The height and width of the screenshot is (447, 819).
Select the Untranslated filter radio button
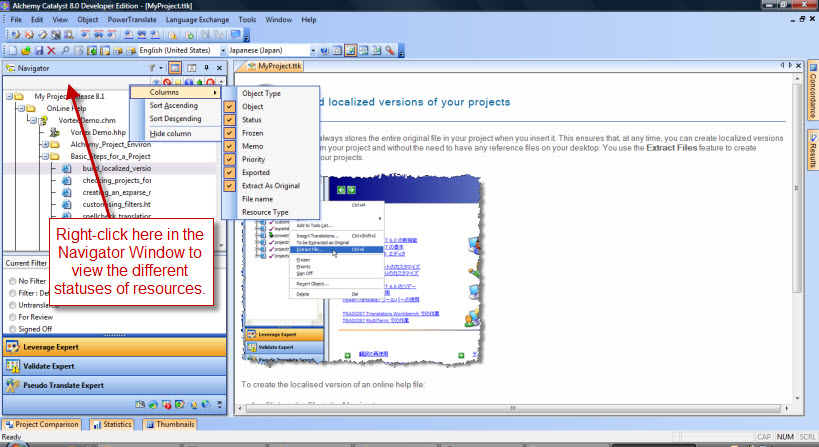13,305
